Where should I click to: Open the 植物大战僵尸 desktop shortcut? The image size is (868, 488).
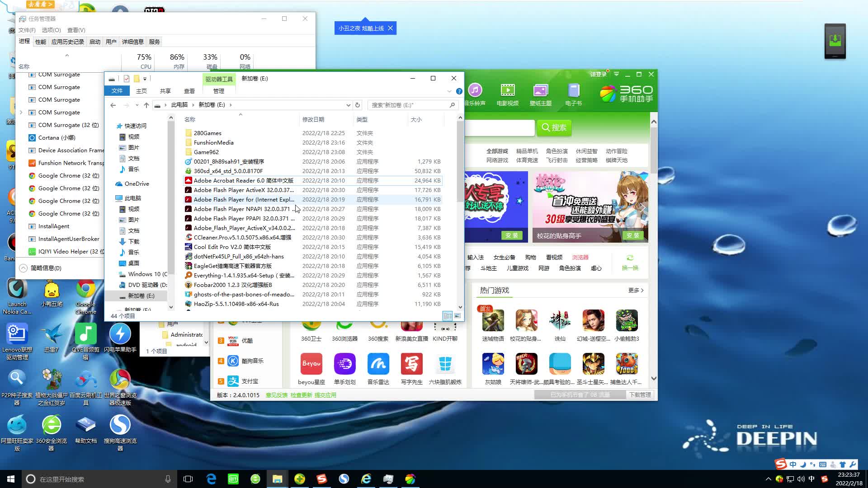tap(52, 387)
